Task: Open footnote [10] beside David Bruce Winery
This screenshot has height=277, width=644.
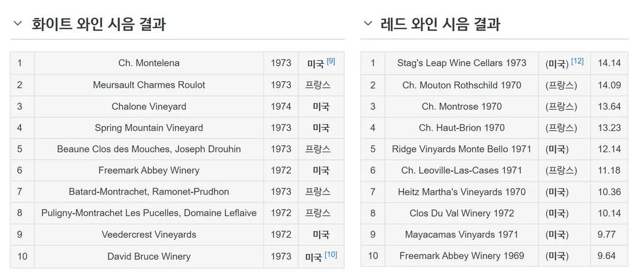Action: pos(331,255)
